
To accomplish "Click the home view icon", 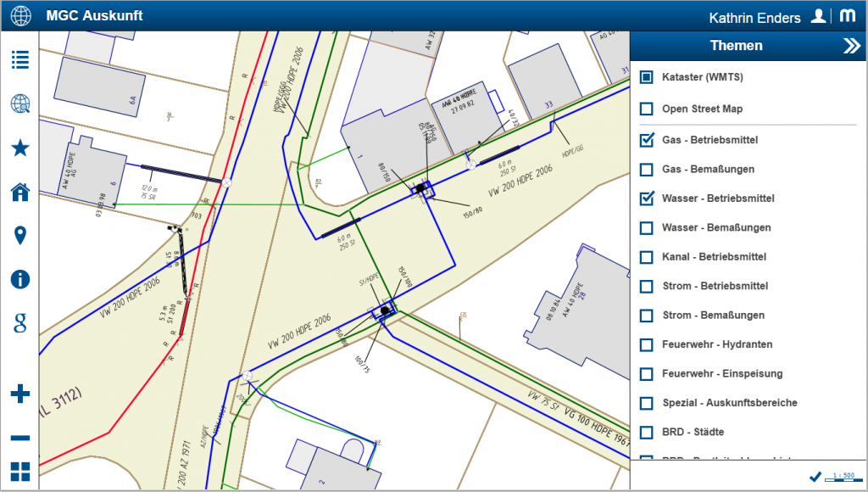I will [x=20, y=192].
